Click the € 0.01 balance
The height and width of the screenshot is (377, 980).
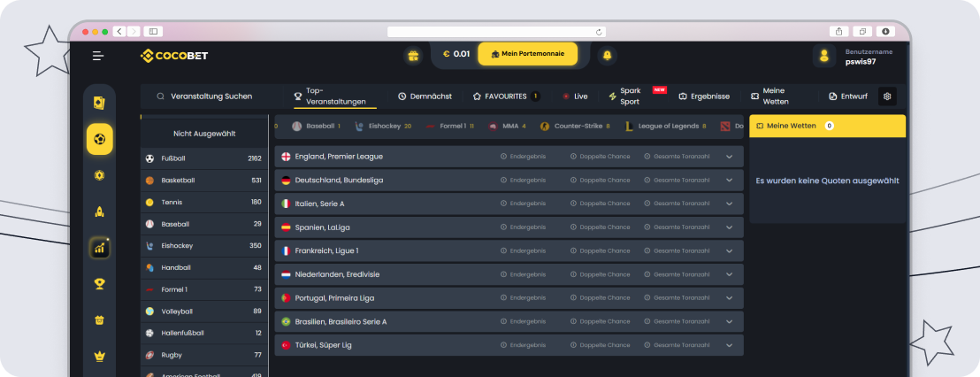(x=456, y=54)
